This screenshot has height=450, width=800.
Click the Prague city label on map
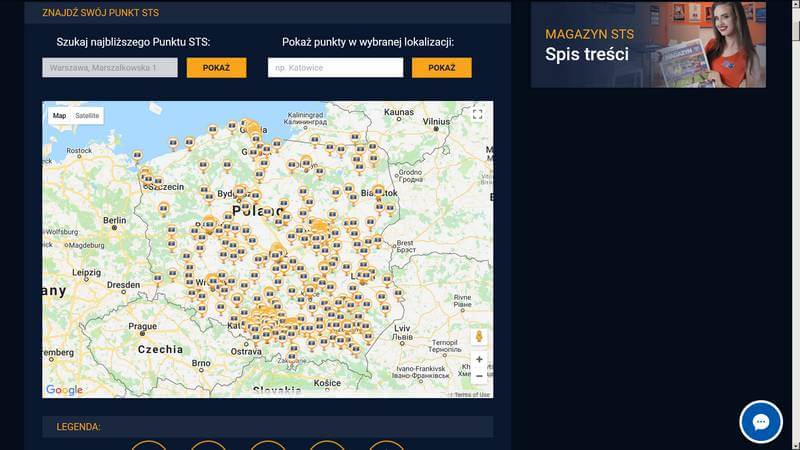[142, 326]
